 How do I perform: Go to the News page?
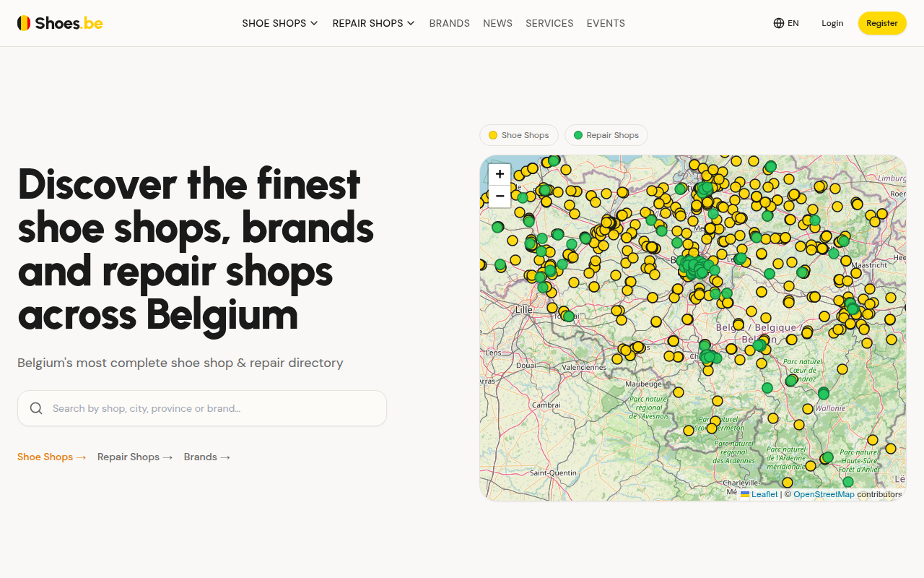click(x=498, y=23)
